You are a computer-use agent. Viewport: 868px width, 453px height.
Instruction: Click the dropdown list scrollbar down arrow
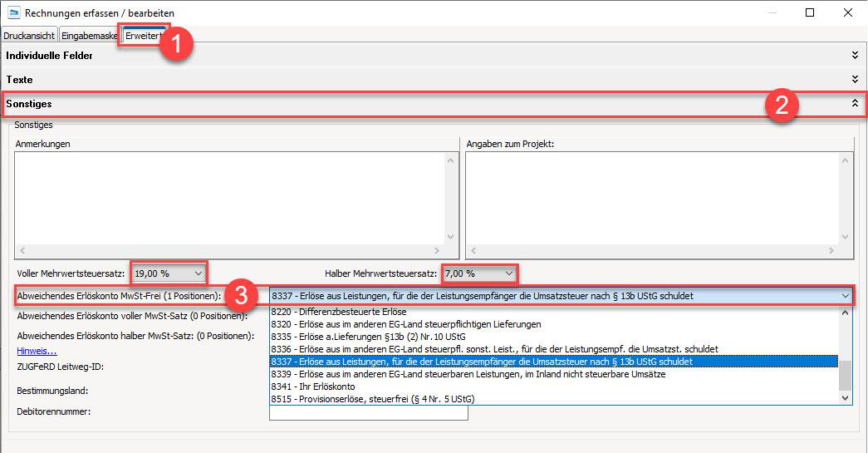click(x=846, y=398)
